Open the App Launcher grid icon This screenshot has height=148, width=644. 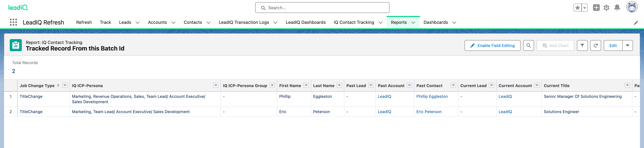coord(13,22)
